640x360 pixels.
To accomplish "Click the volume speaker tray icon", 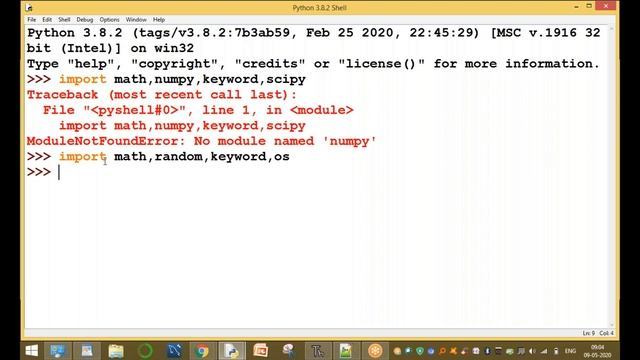I will (532, 351).
